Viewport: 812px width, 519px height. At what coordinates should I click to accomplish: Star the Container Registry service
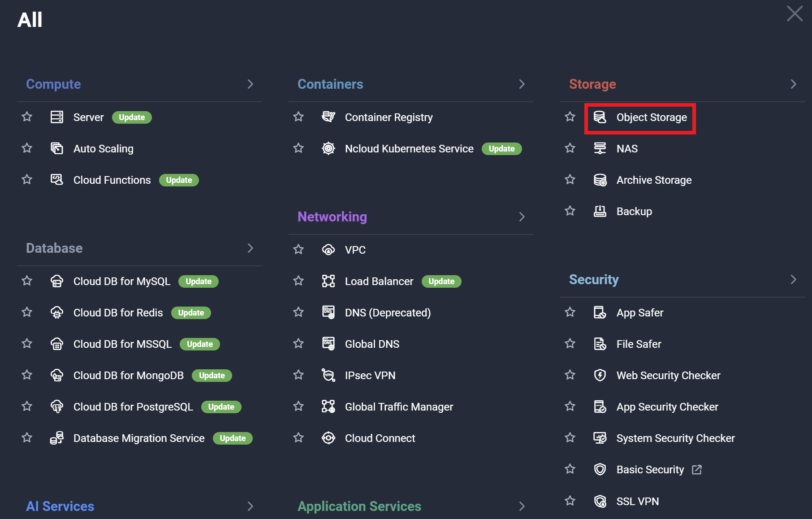(298, 117)
